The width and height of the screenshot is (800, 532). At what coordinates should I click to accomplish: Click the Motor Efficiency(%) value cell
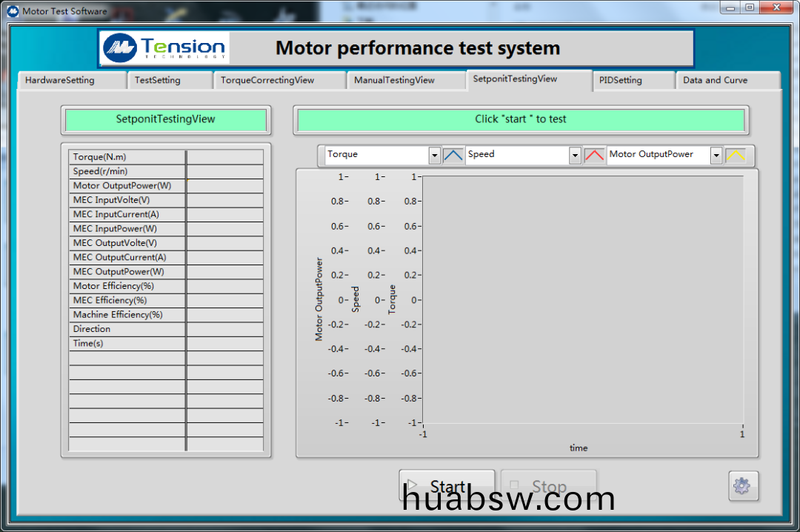click(x=225, y=286)
